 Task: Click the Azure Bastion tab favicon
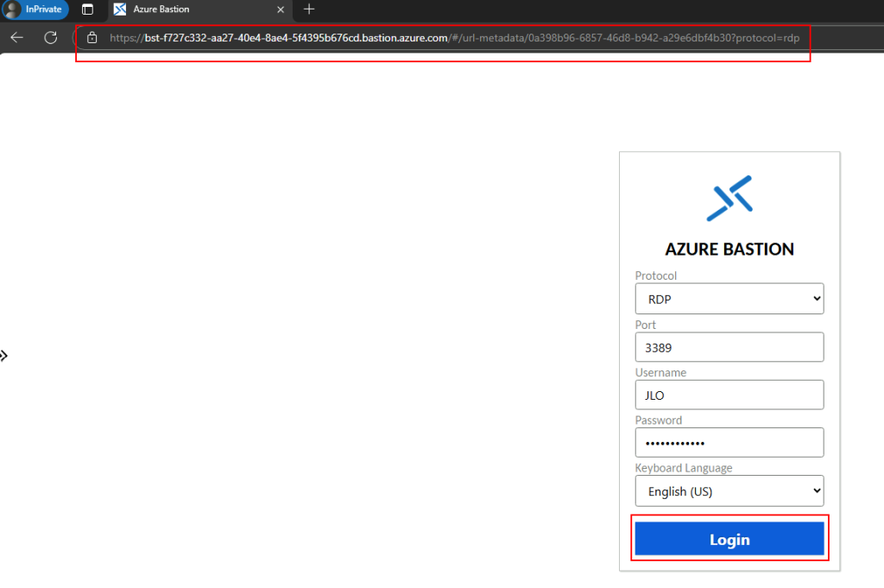pos(120,9)
